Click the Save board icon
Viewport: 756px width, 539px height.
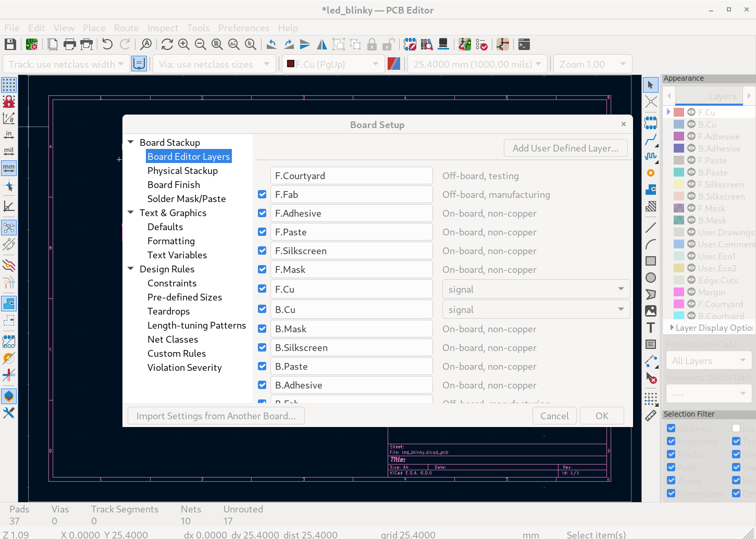click(x=10, y=44)
